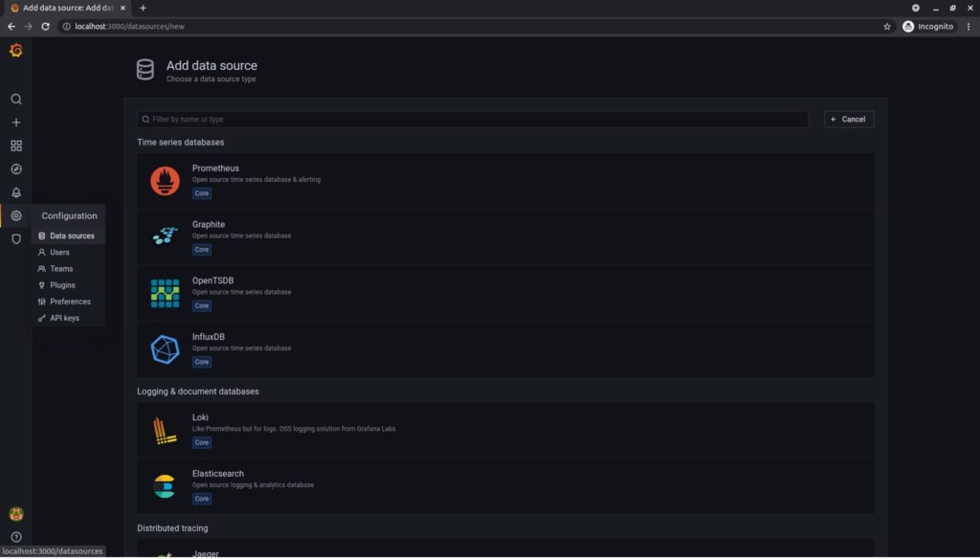Open Users from Configuration menu
Screen dimensions: 980x559
59,253
